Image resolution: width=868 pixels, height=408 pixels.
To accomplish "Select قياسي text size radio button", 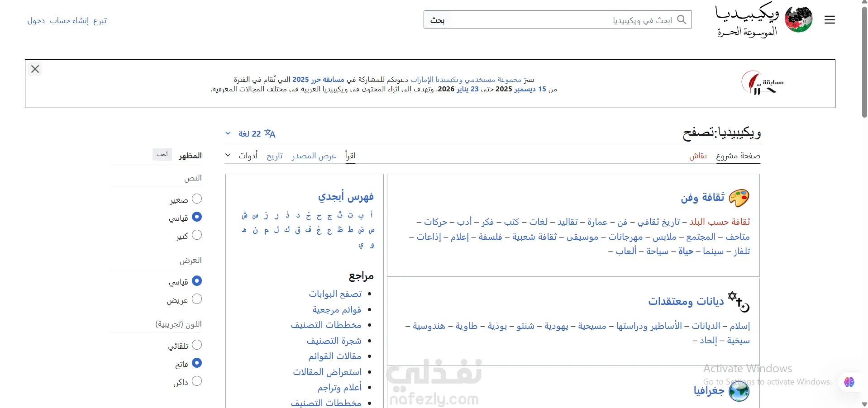I will 197,217.
